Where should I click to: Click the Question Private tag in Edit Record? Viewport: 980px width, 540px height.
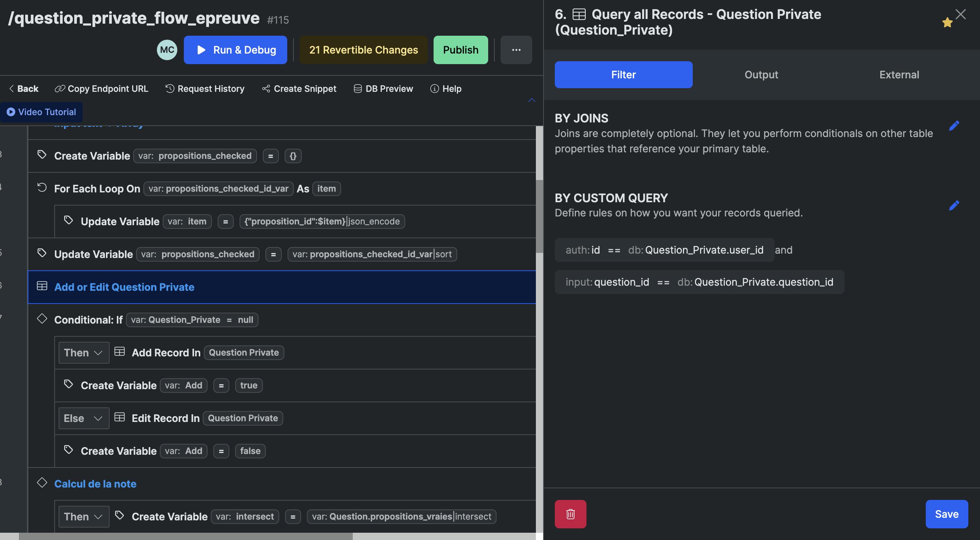243,418
